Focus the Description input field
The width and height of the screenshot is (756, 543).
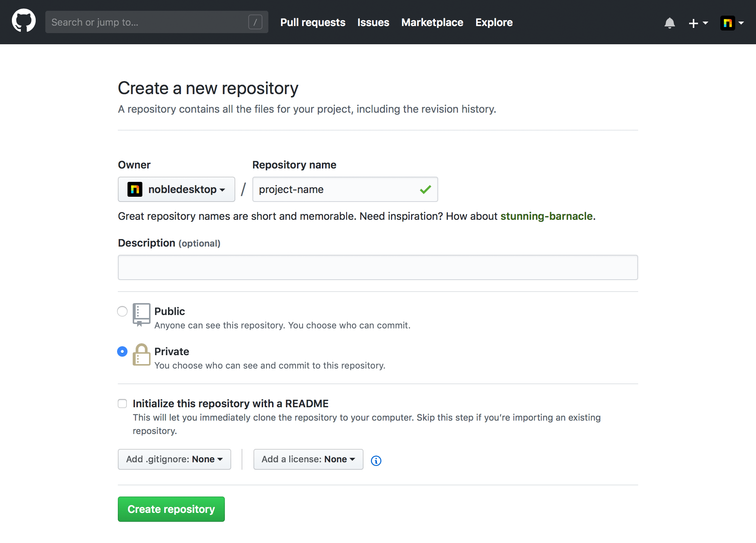point(378,267)
